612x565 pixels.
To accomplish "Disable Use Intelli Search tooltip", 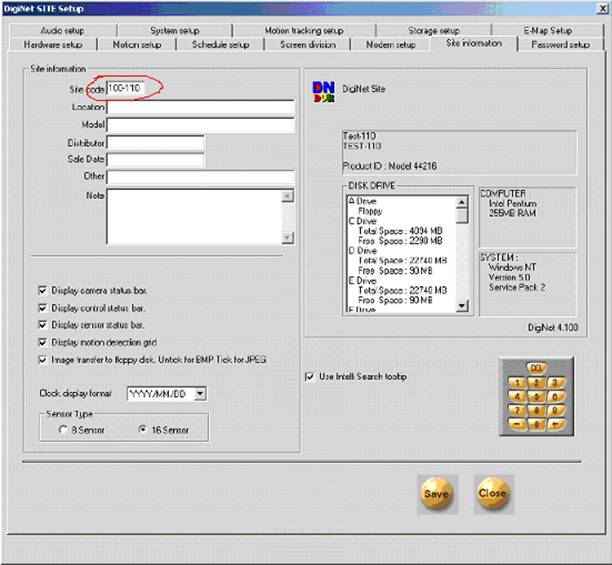I will pos(310,377).
